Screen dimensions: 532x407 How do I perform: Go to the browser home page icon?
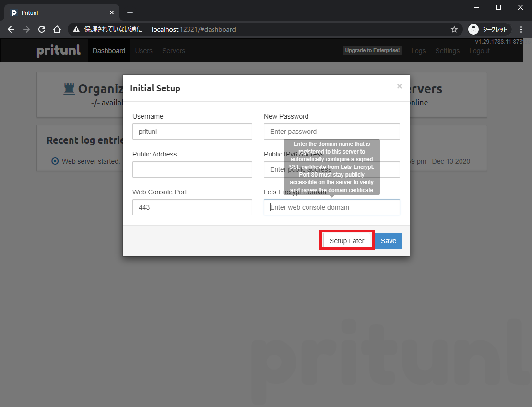[57, 30]
